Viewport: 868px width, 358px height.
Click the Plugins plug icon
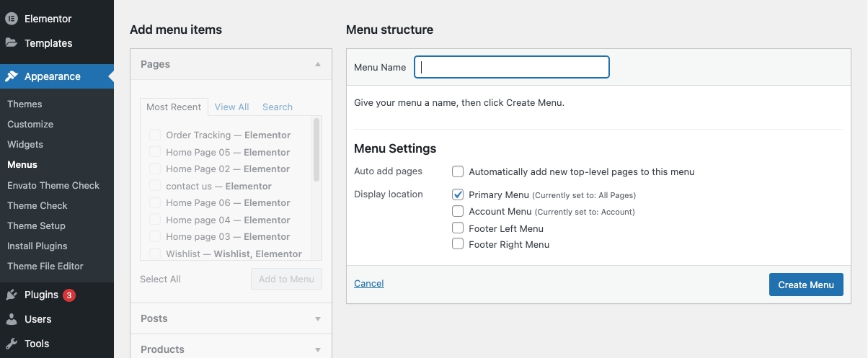click(x=12, y=295)
